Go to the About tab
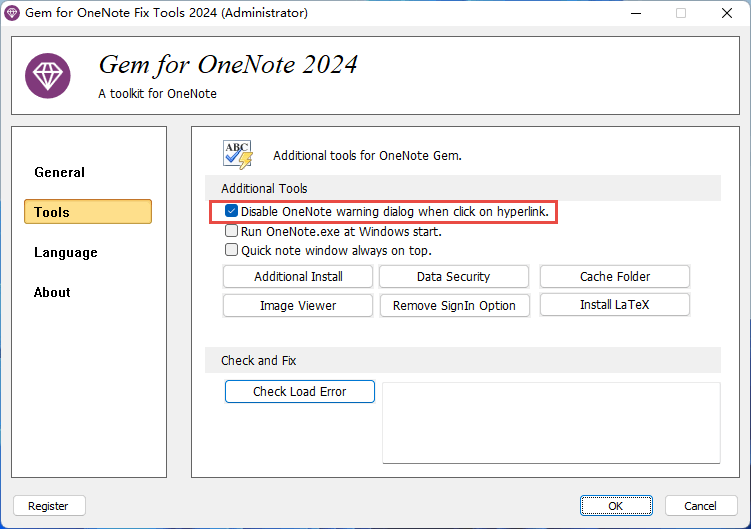 click(x=52, y=292)
